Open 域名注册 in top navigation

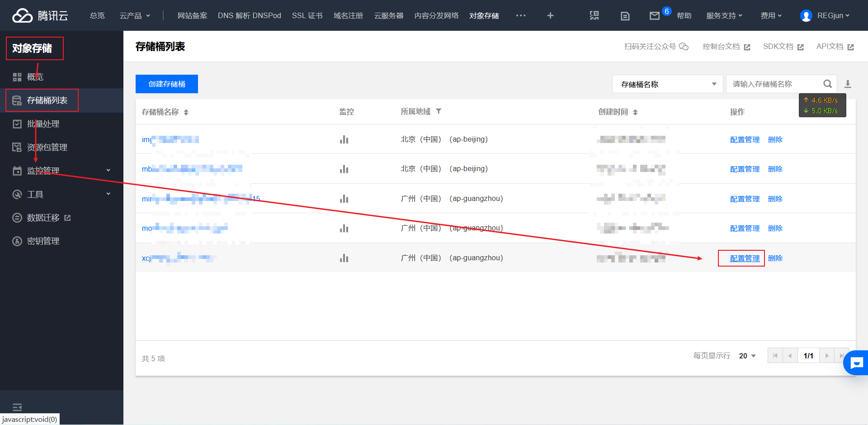pyautogui.click(x=348, y=15)
